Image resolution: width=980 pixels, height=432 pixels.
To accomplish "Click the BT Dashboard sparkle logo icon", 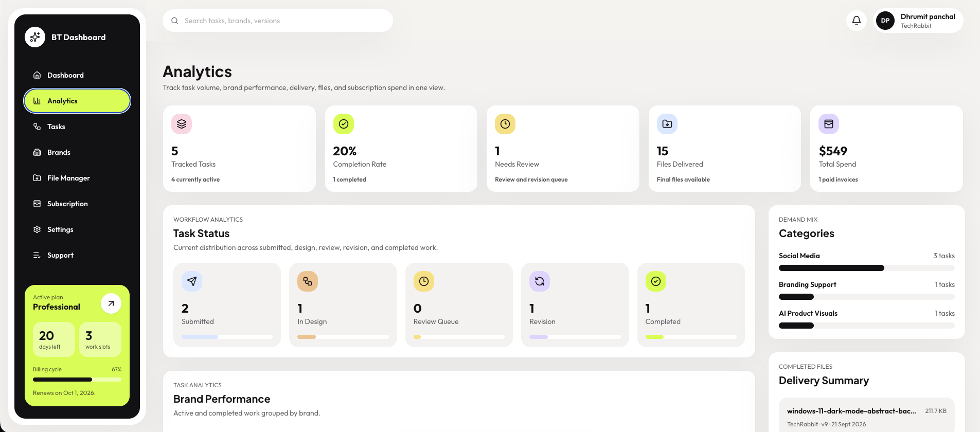I will (x=35, y=37).
